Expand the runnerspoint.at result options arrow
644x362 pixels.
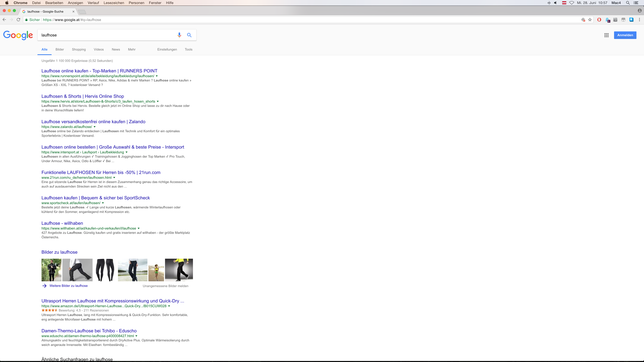tap(157, 76)
